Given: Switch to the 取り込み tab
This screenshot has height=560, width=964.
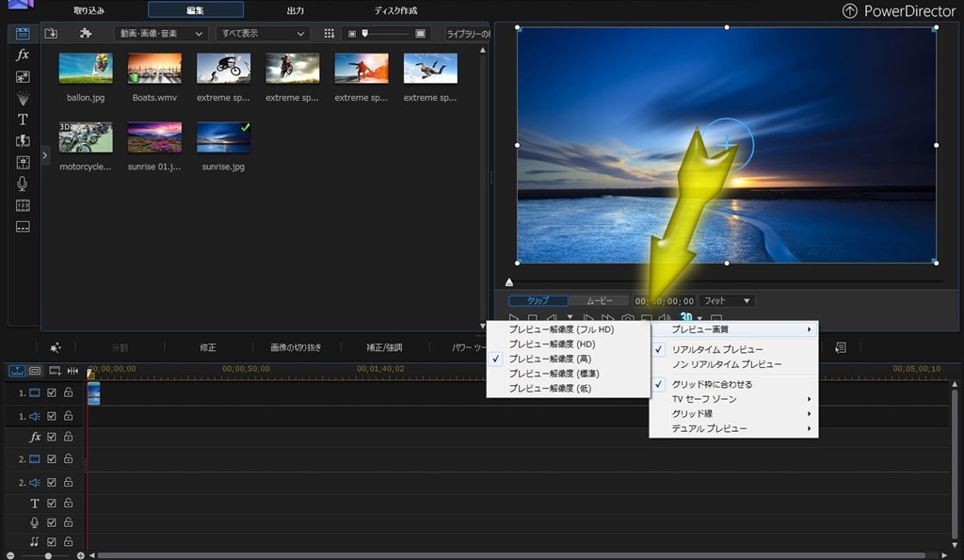Looking at the screenshot, I should [x=89, y=10].
